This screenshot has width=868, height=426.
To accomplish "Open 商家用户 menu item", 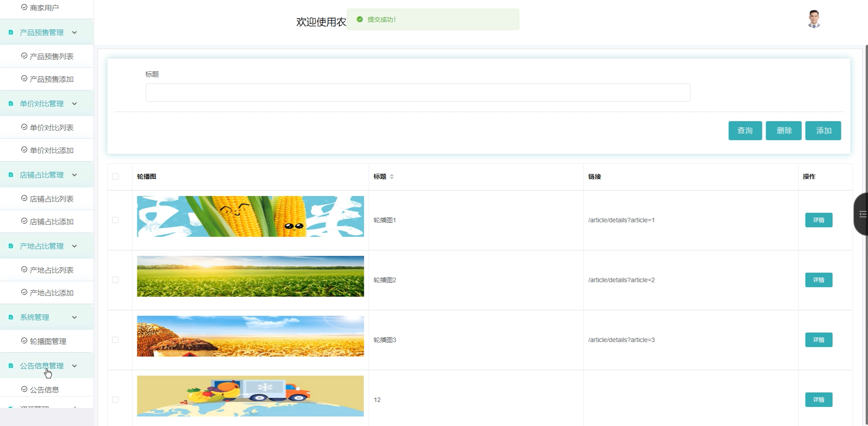I will pos(47,8).
